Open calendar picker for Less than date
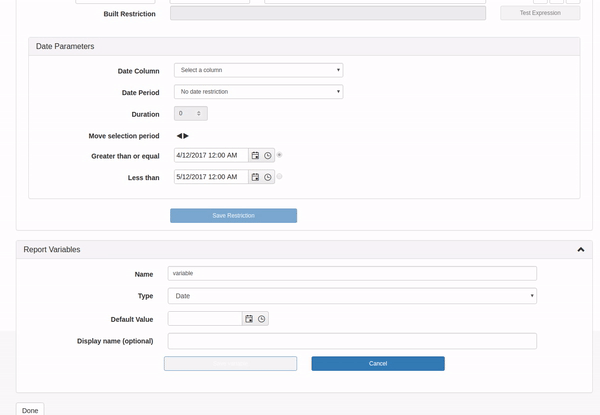This screenshot has width=600, height=415. point(255,177)
